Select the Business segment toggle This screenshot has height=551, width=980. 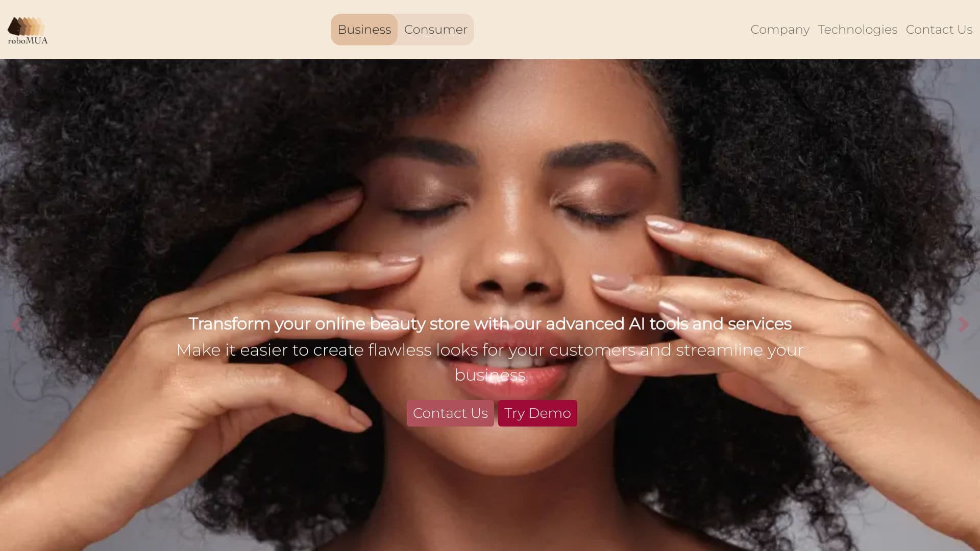click(x=364, y=30)
